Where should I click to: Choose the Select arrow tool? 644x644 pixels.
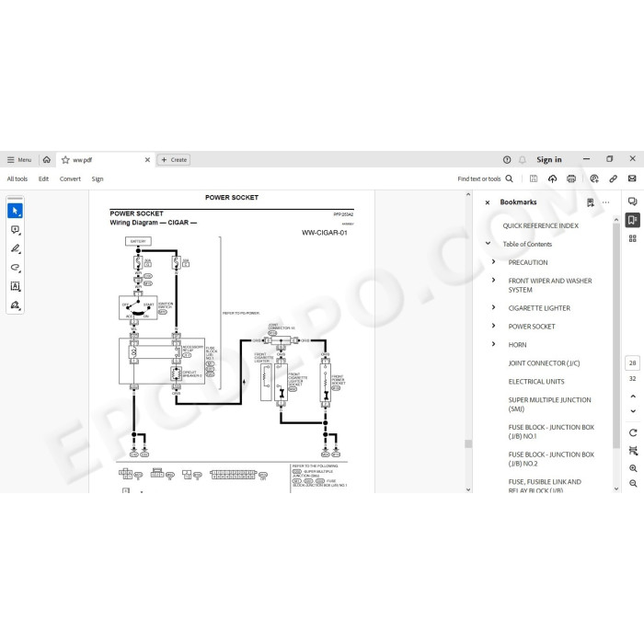click(x=16, y=211)
